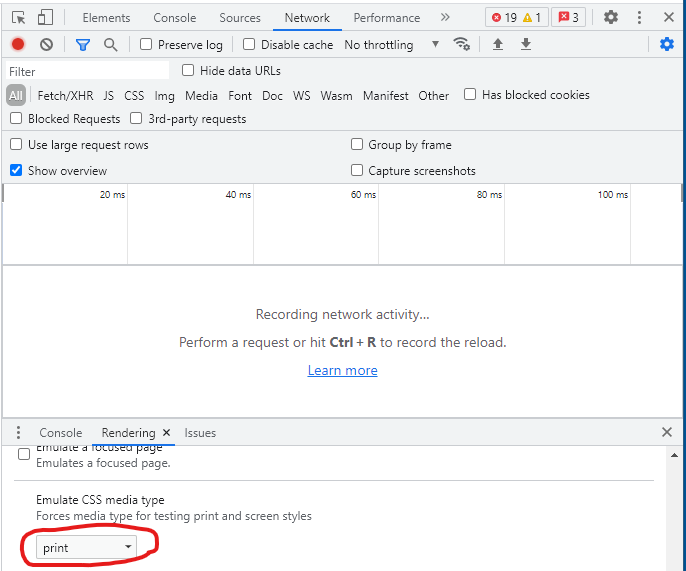Toggle the device toolbar icon

tap(46, 18)
